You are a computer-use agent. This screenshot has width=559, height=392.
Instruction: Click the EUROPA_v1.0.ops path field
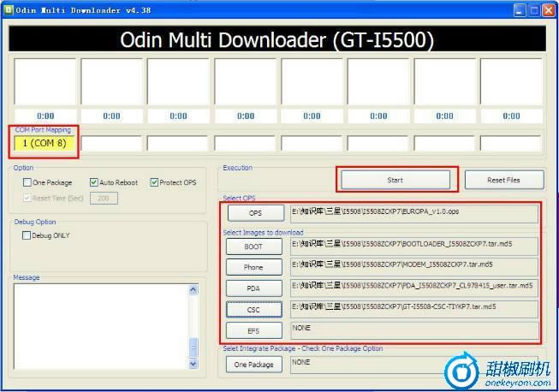click(x=414, y=213)
